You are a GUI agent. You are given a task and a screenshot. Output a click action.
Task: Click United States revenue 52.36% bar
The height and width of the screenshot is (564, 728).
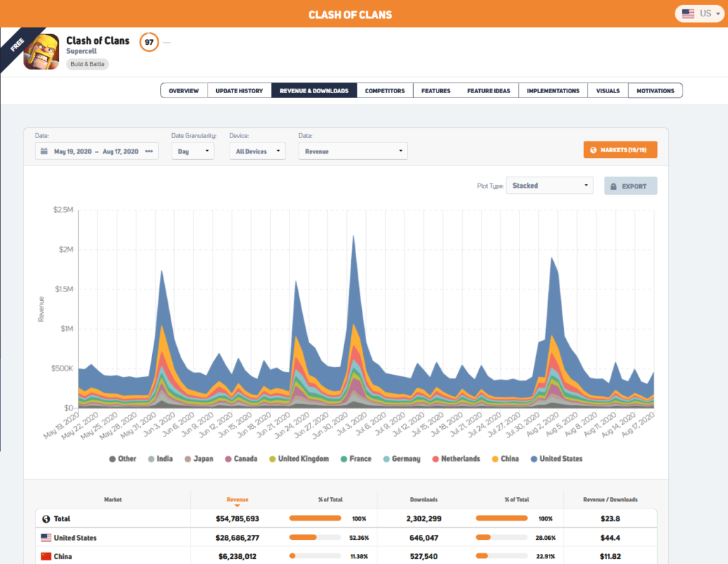(315, 537)
